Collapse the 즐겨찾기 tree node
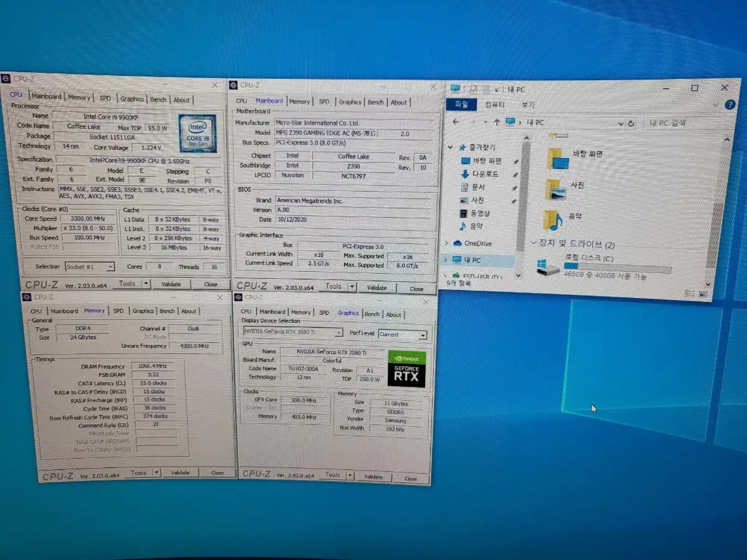This screenshot has width=747, height=560. (449, 147)
